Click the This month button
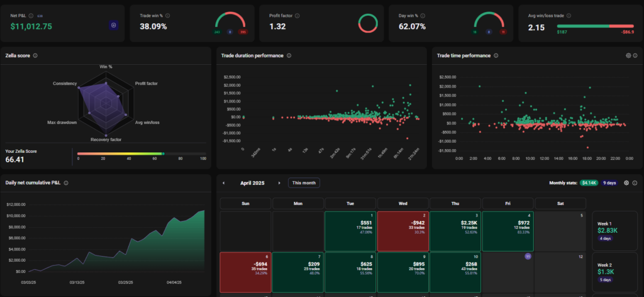The width and height of the screenshot is (644, 297). (304, 183)
